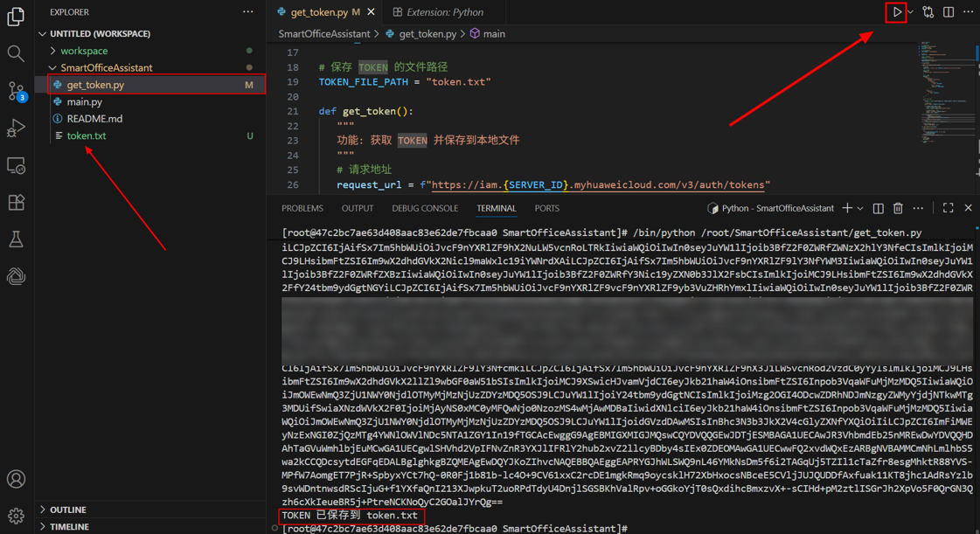980x534 pixels.
Task: Open the Testing flask icon
Action: [x=16, y=239]
